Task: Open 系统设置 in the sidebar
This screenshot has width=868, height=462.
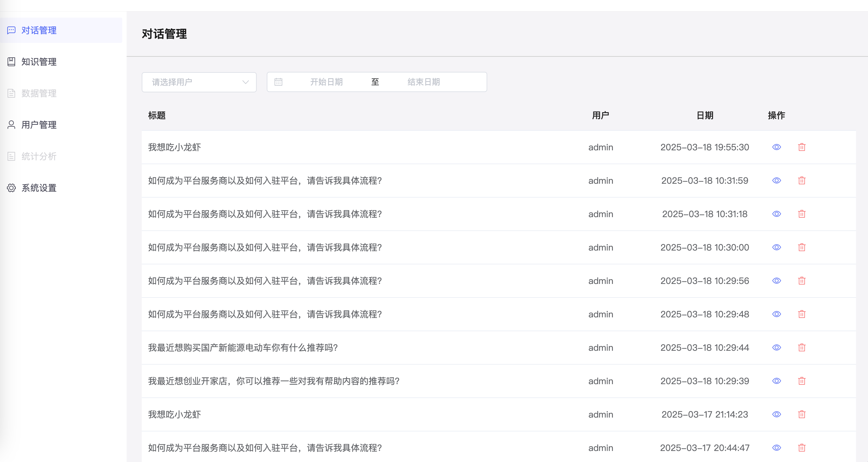Action: tap(61, 188)
